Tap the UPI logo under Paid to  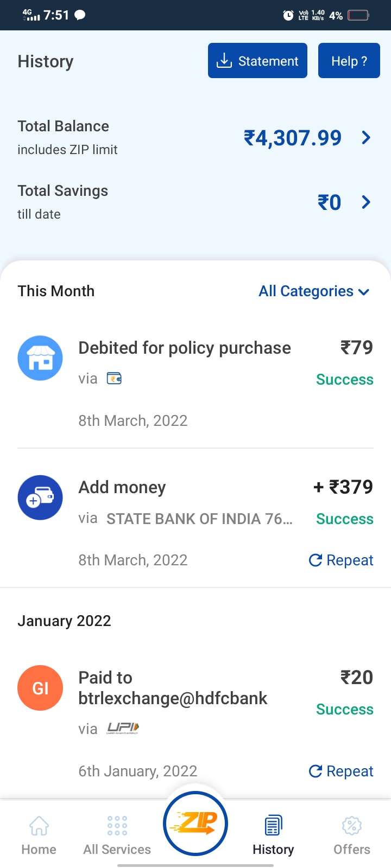[123, 728]
